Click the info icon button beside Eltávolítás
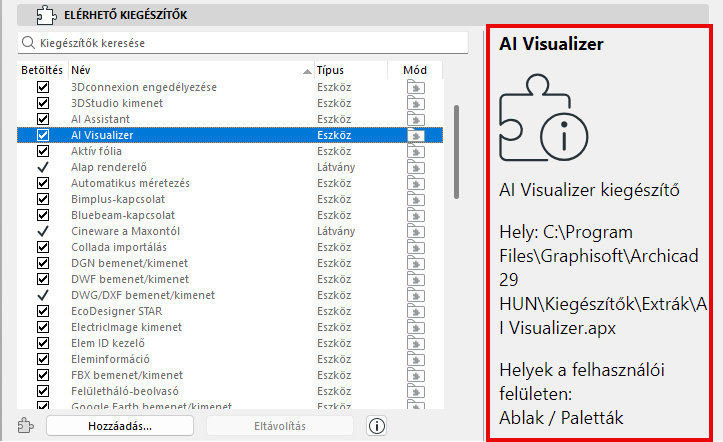 coord(377,426)
